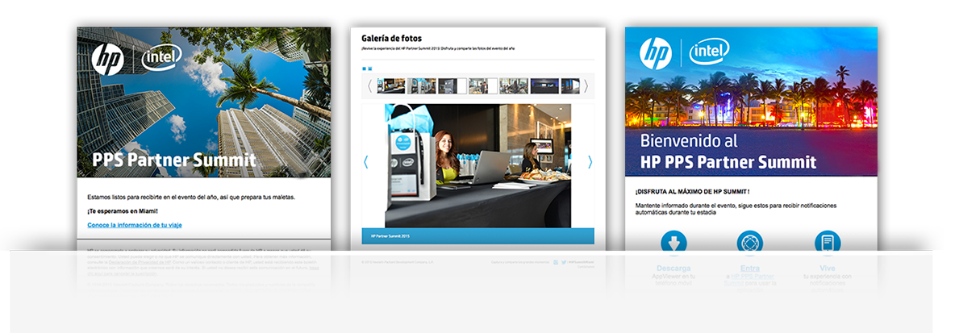Click the 'HP Partner Summit 2015' photo caption bar
Screen dimensions: 980x333
tap(477, 236)
